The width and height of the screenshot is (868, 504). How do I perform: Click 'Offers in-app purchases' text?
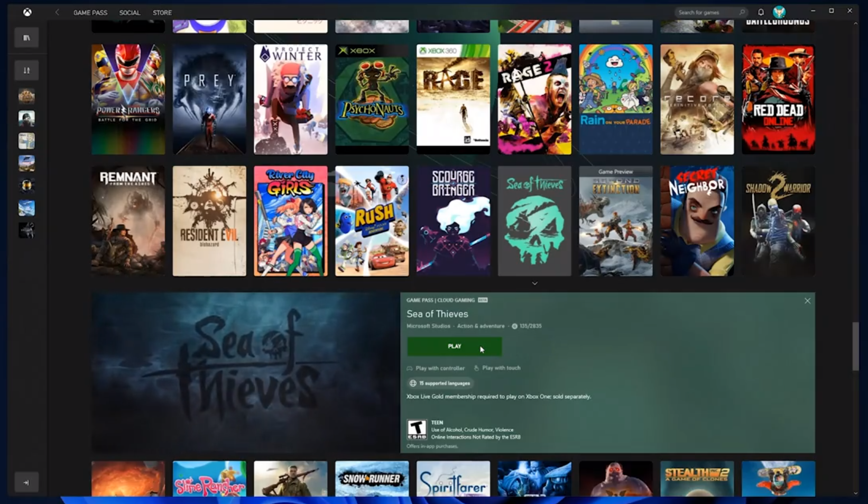[x=432, y=446]
